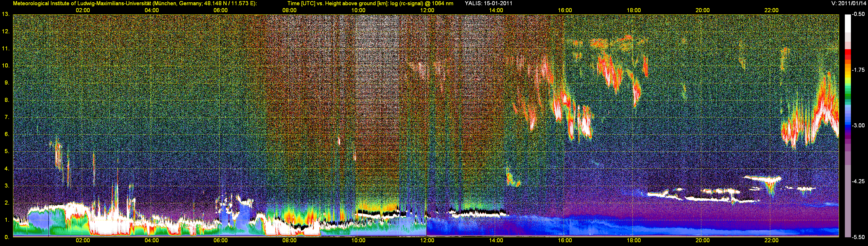Click the 11 km height axis label
Screen dimensions: 868x246
coord(5,49)
